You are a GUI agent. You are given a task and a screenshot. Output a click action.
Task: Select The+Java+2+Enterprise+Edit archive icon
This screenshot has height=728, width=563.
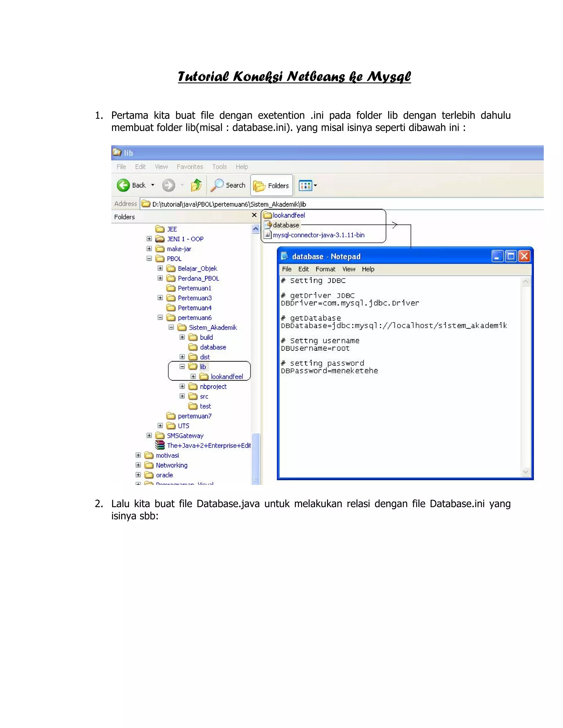(160, 445)
